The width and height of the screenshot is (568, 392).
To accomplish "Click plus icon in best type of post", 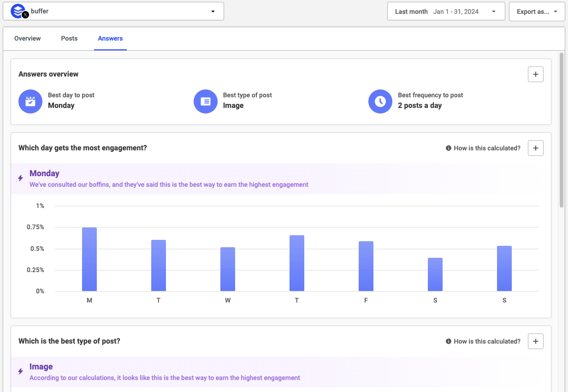I will click(535, 341).
